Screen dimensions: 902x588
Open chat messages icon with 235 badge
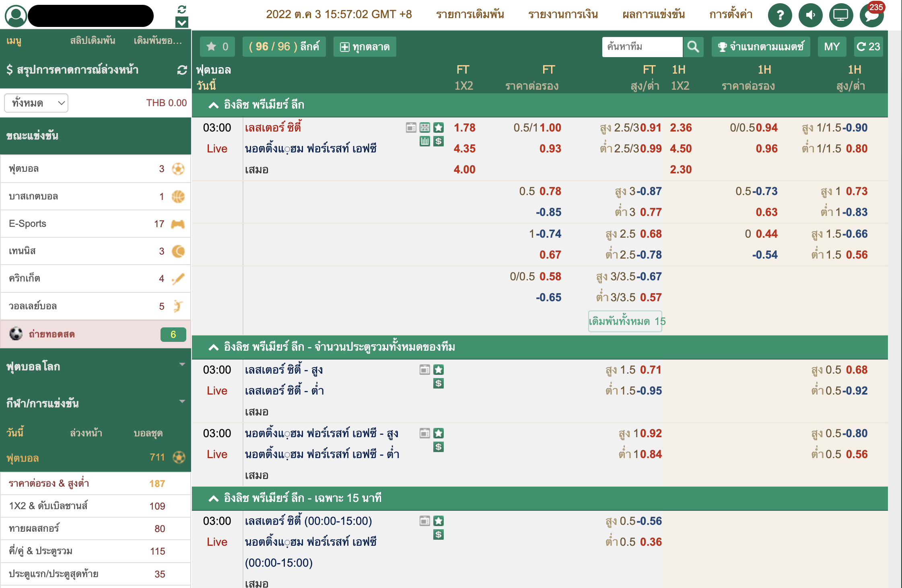point(871,15)
